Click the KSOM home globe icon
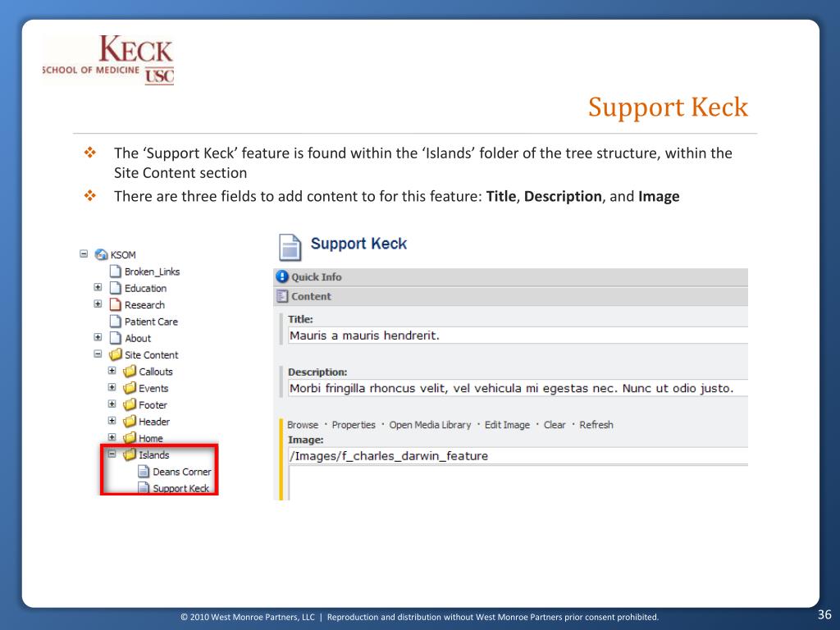 [101, 254]
